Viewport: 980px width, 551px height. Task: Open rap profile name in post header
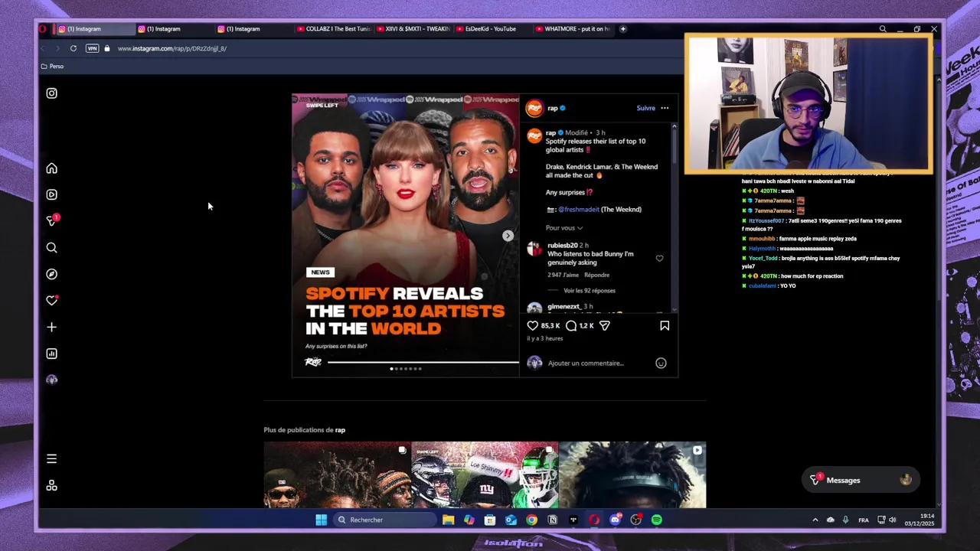coord(552,108)
